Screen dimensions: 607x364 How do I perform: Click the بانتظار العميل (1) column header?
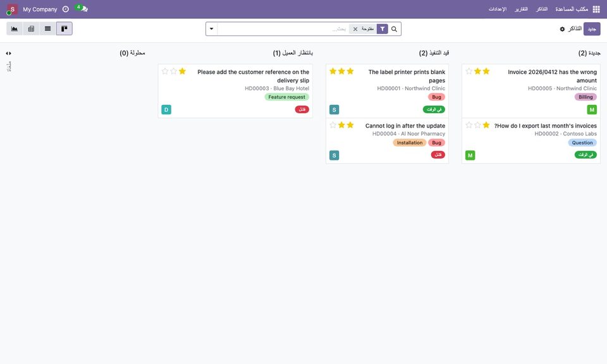(293, 53)
